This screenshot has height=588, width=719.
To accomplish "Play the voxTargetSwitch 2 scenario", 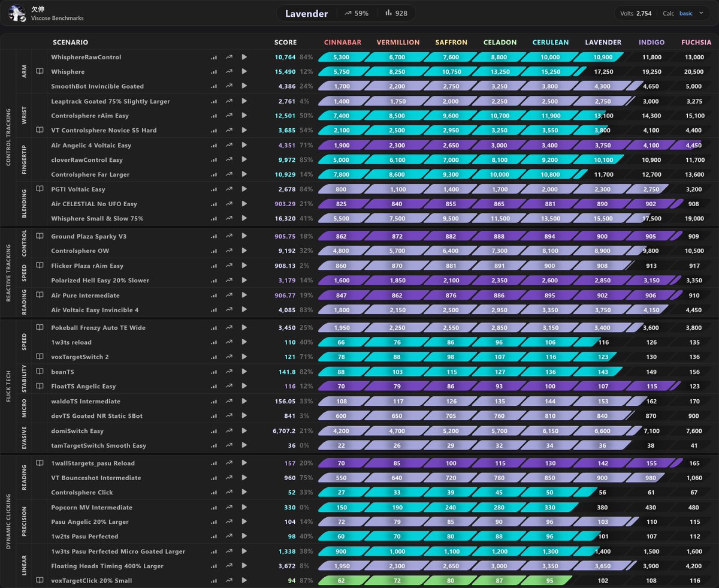I will coord(244,357).
